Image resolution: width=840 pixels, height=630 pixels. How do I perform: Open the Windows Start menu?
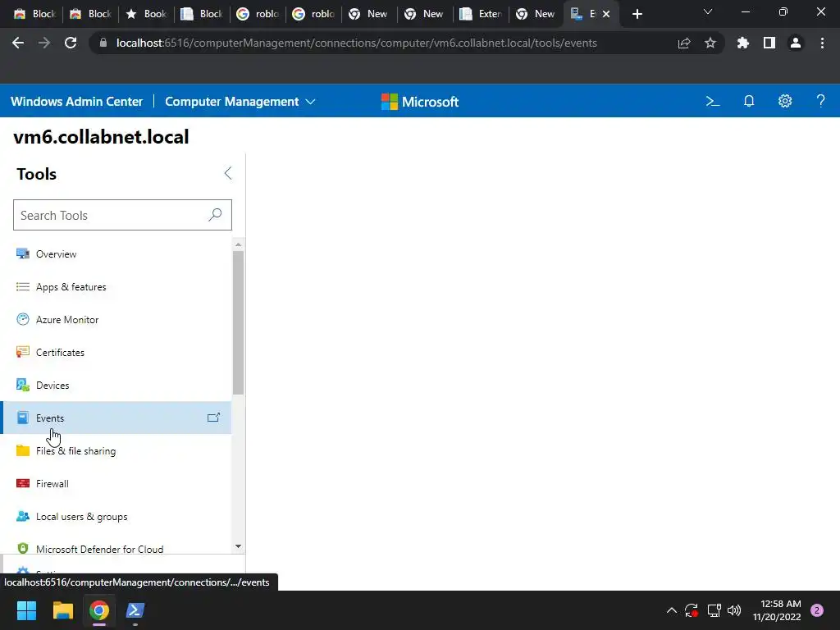coord(26,610)
